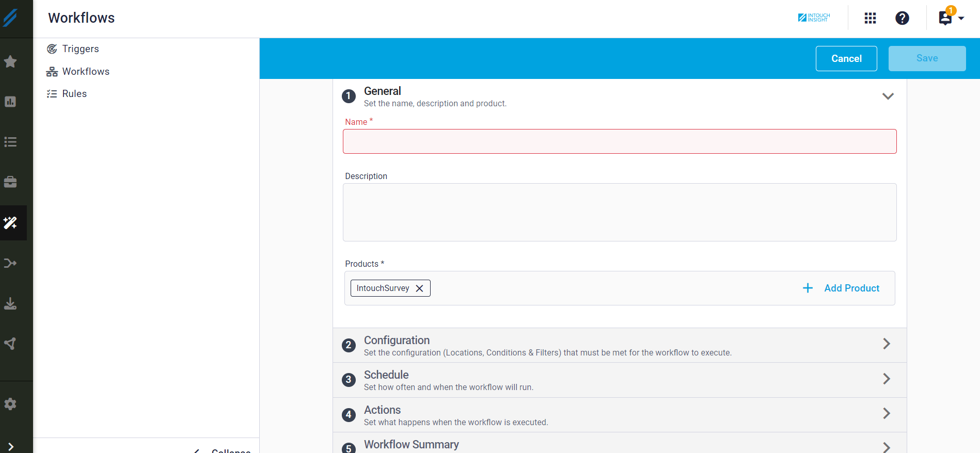Viewport: 980px width, 453px height.
Task: Remove the IntouchSurvey product tag
Action: tap(420, 288)
